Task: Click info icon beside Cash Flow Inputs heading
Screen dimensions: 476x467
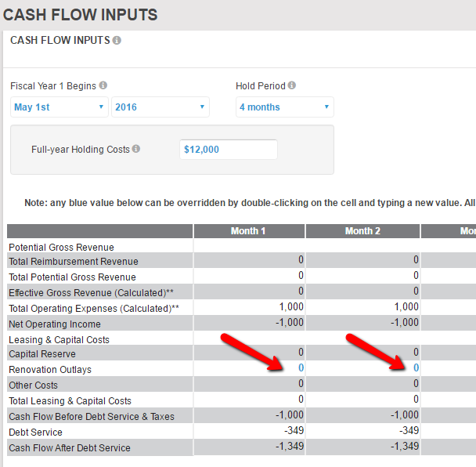Action: (117, 41)
